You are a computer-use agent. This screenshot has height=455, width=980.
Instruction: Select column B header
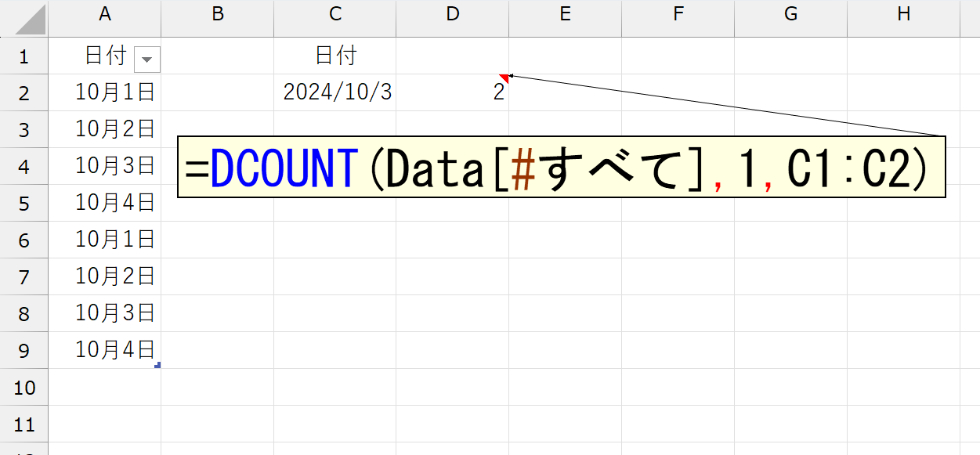pyautogui.click(x=218, y=18)
